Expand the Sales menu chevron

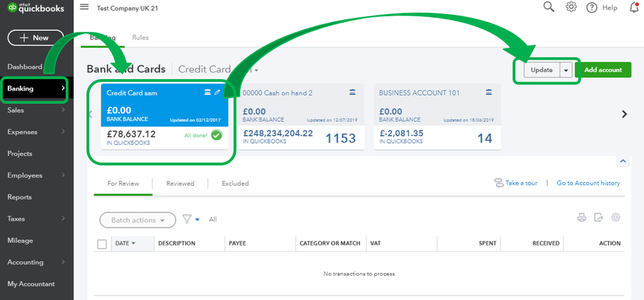pos(63,110)
